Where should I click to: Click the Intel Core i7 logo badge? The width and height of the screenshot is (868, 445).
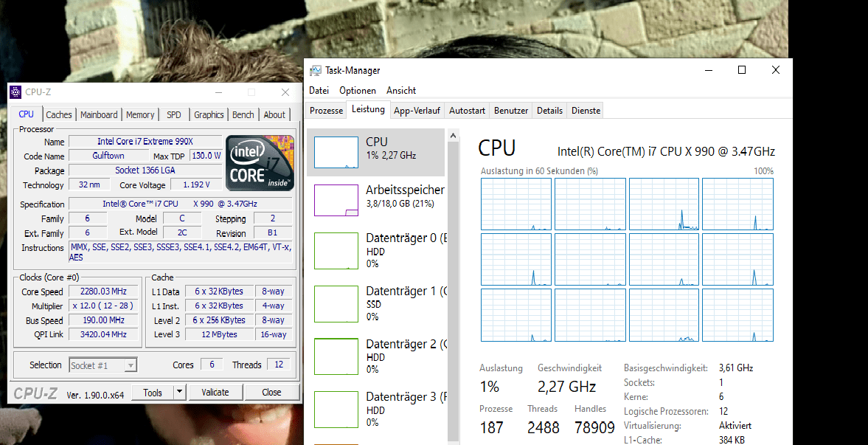coord(260,163)
